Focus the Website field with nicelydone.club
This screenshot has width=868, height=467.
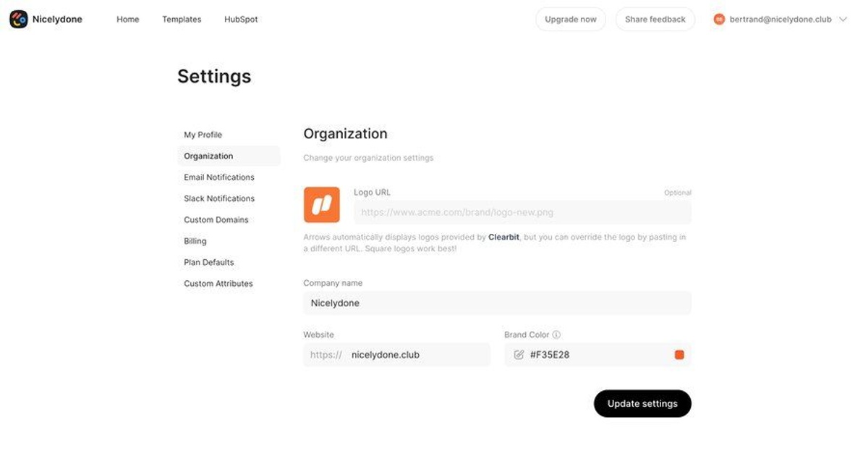pos(396,355)
